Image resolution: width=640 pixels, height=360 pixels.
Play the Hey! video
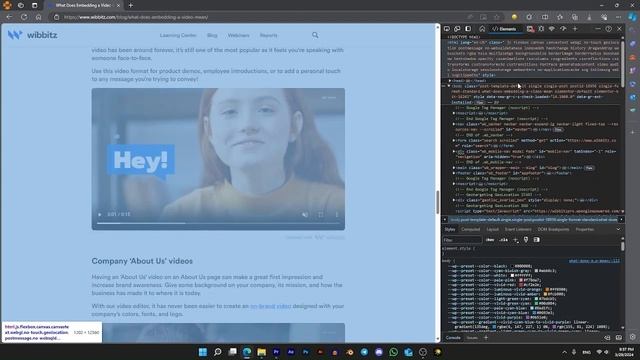pyautogui.click(x=100, y=214)
